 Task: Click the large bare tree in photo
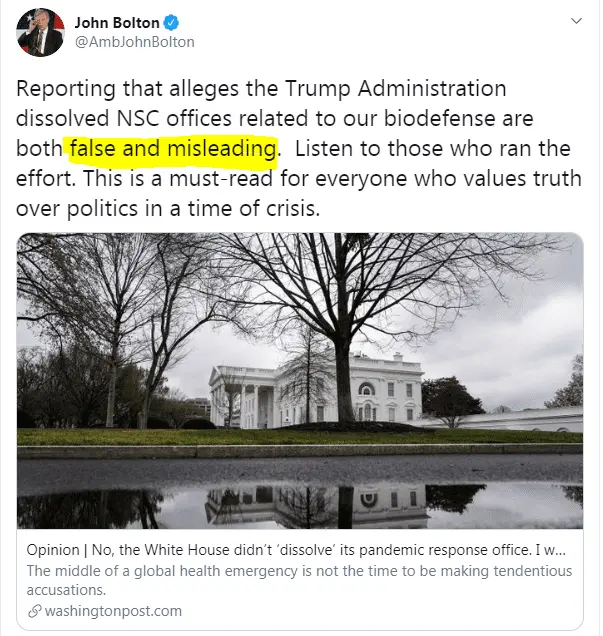(350, 300)
